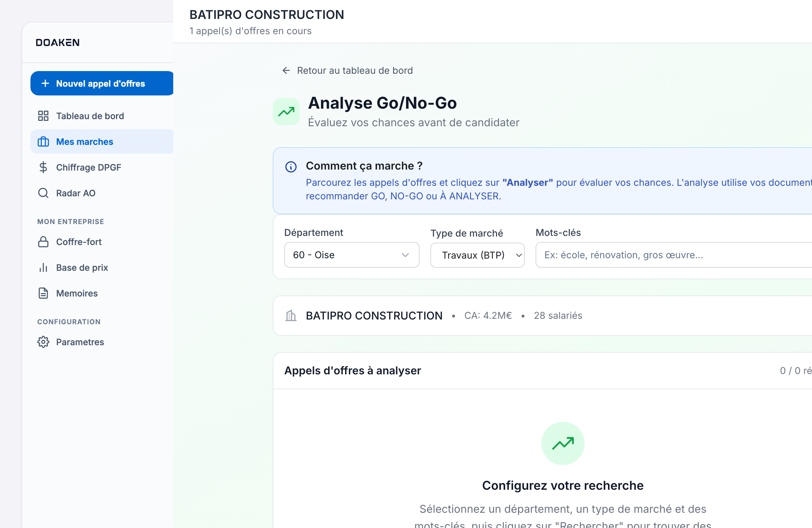Change Travaux (BTP) market type selection
Image resolution: width=812 pixels, height=528 pixels.
click(477, 255)
